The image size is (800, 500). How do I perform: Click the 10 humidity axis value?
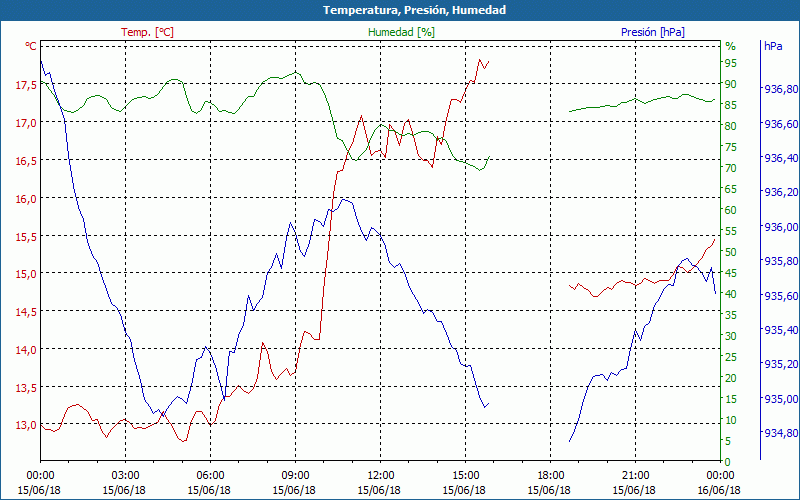pyautogui.click(x=731, y=420)
